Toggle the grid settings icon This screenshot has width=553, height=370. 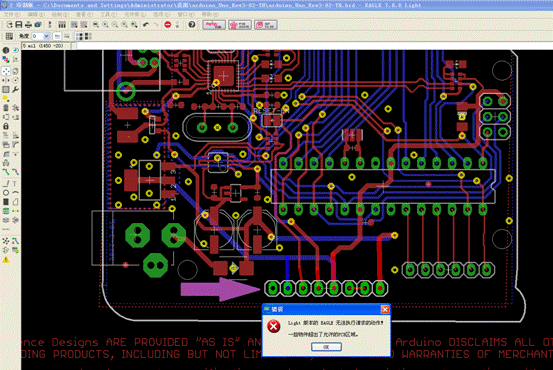9,36
